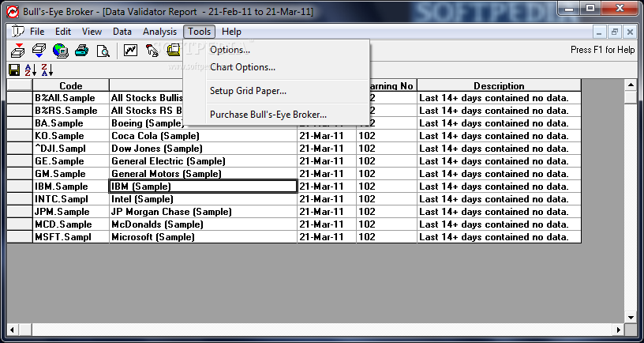Click the description cell in the KO.Sample row
Screen dimensions: 644x343
point(499,136)
